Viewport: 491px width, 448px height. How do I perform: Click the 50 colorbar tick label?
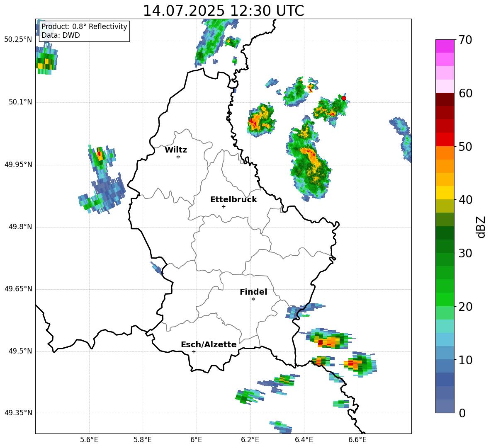point(465,147)
